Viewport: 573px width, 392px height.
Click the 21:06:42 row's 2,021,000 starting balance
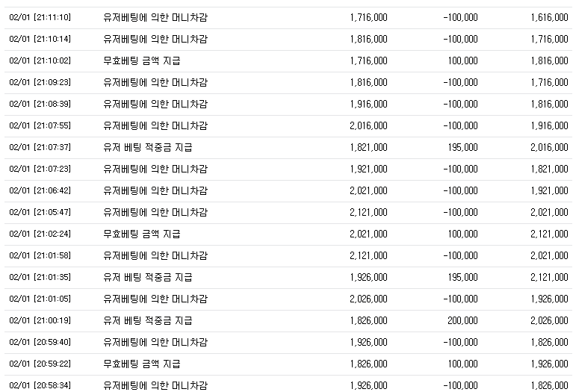(368, 190)
